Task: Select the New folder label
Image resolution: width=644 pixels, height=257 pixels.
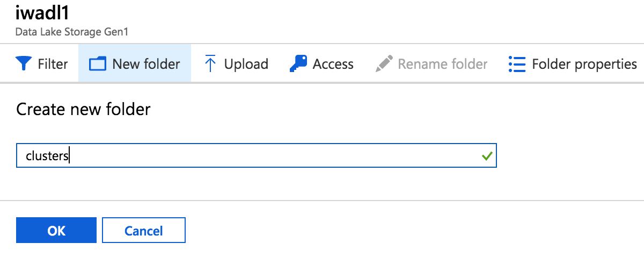Action: click(146, 64)
